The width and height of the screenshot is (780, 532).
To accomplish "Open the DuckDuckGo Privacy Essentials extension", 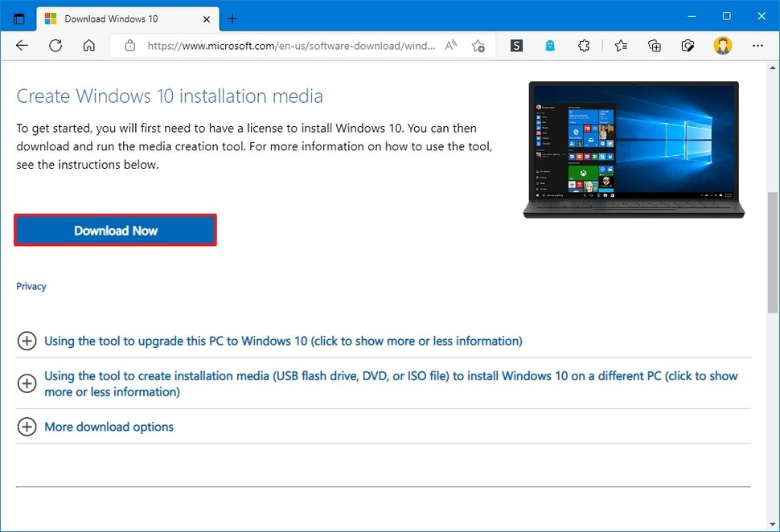I will pyautogui.click(x=550, y=46).
